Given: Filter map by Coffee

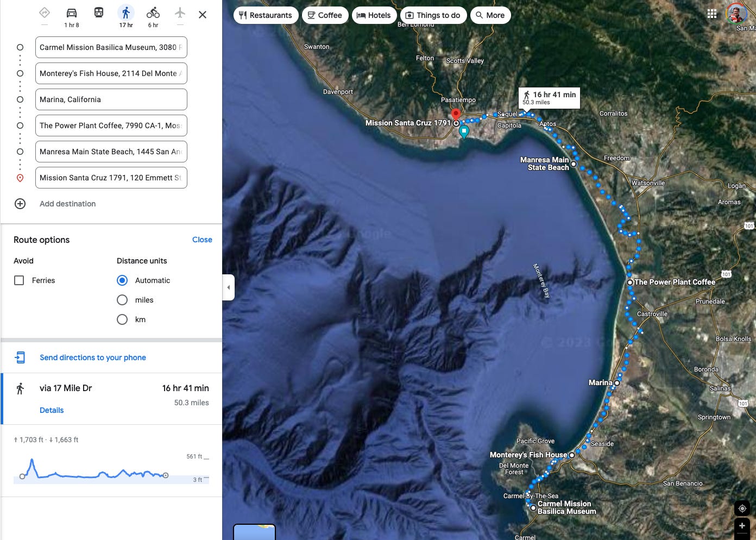Looking at the screenshot, I should coord(325,15).
